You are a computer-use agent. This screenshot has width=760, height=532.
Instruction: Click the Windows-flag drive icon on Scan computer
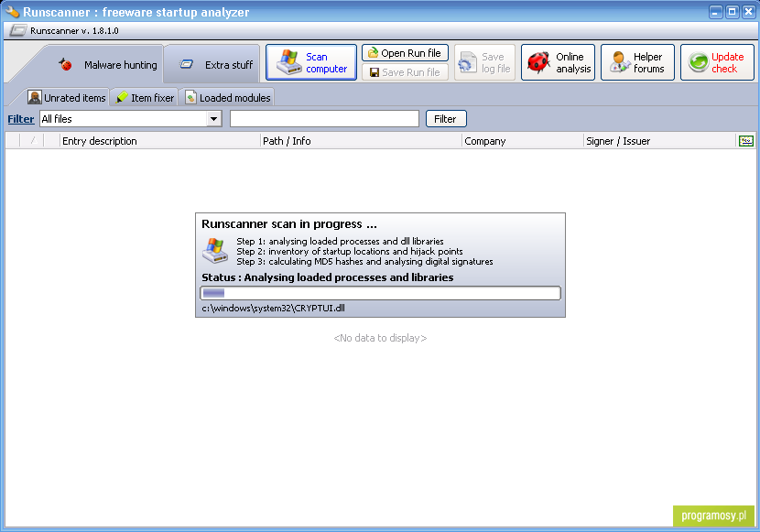[x=288, y=62]
